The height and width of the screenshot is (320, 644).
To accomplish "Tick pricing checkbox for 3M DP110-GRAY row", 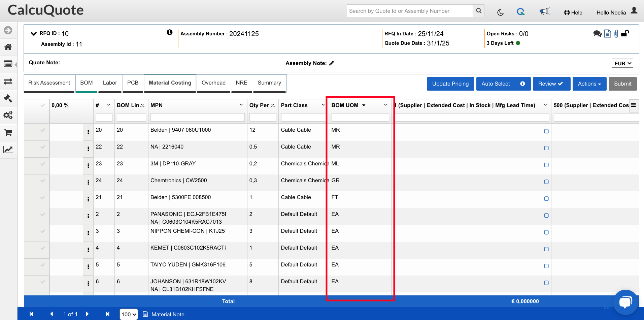I will [x=546, y=165].
